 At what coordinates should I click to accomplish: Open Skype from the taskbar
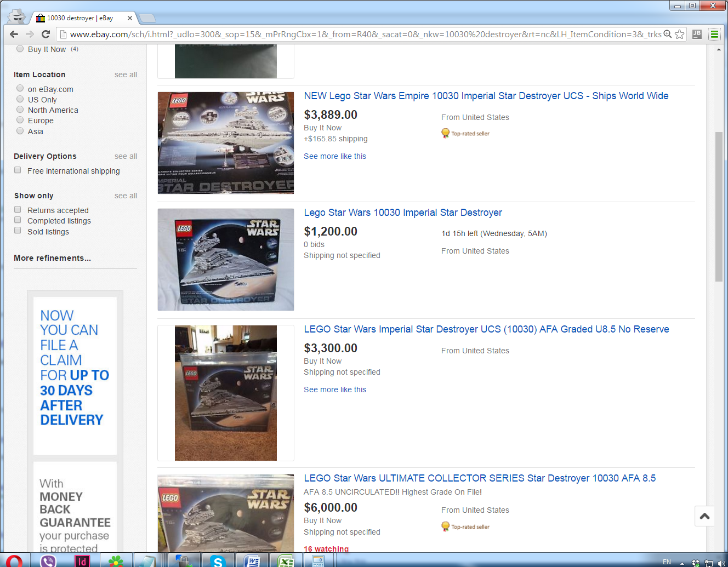(x=218, y=561)
